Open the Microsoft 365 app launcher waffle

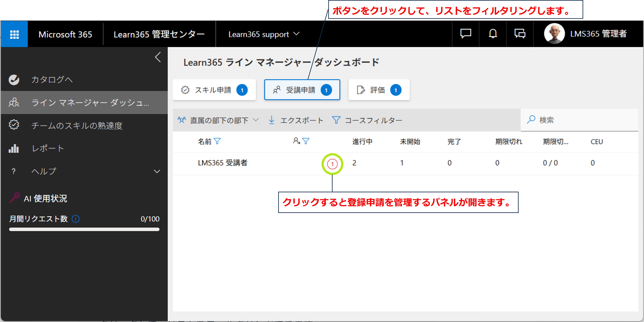14,34
